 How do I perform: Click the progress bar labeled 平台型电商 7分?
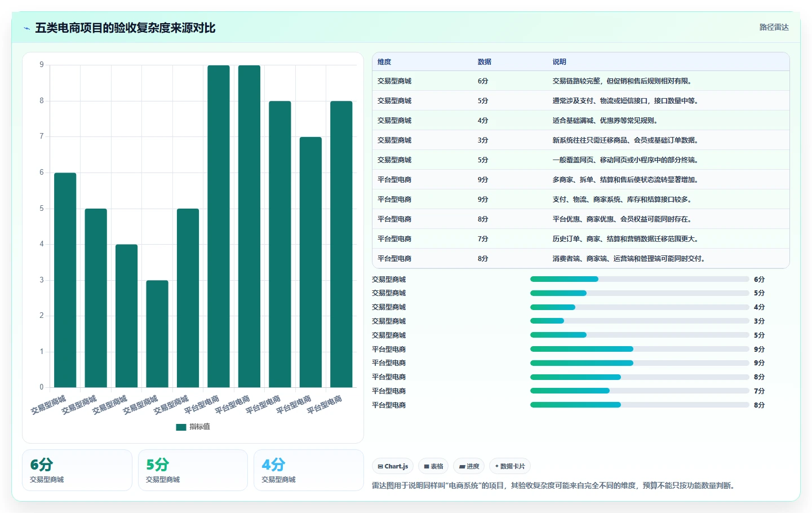[640, 391]
